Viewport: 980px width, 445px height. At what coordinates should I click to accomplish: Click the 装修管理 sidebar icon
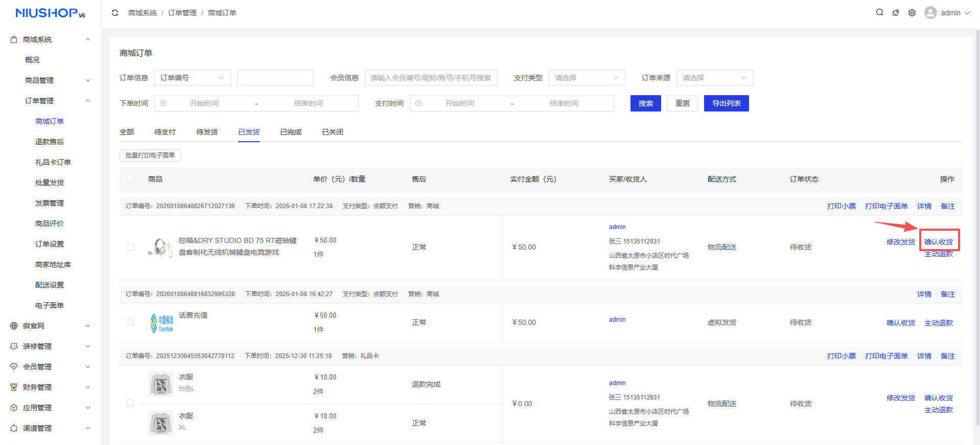pos(14,346)
